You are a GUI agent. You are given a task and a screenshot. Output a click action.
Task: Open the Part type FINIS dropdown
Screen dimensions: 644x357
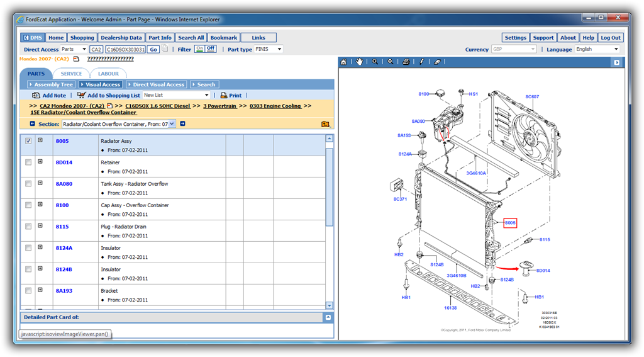click(269, 49)
